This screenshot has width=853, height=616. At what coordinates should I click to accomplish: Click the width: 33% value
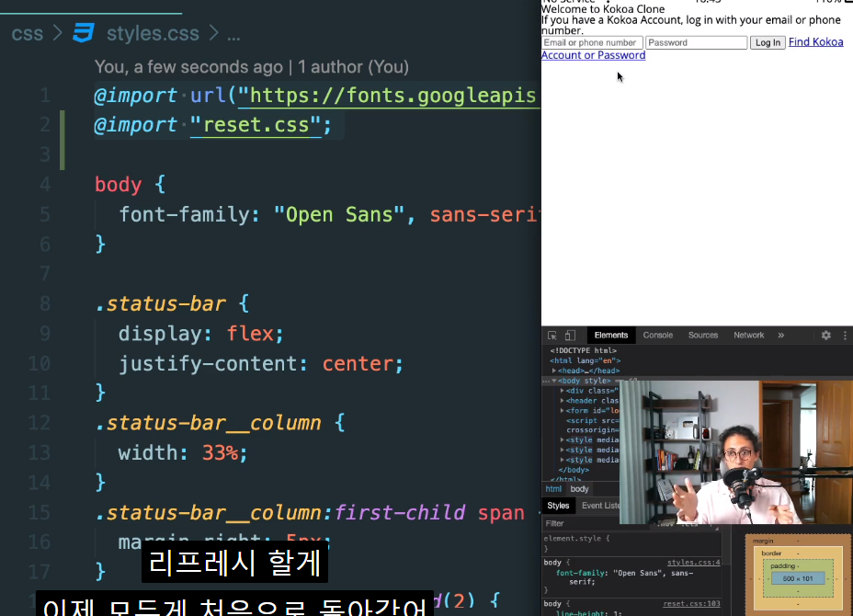[x=221, y=452]
